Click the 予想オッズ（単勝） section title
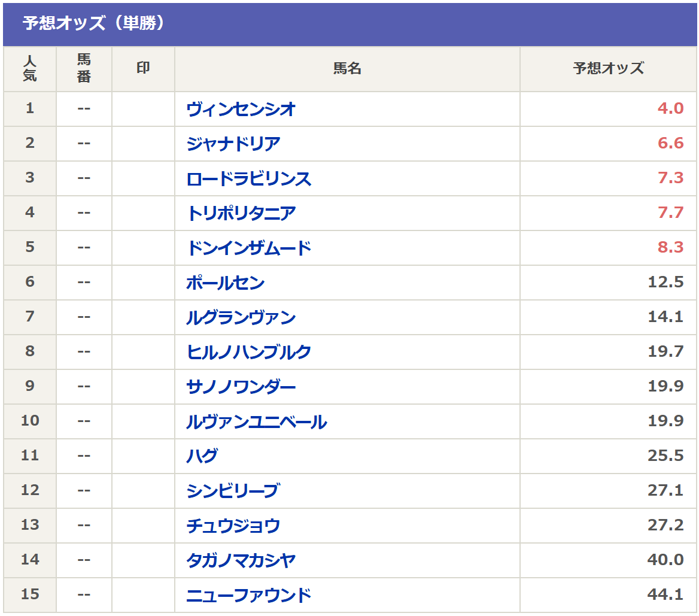The image size is (699, 616). (x=93, y=23)
